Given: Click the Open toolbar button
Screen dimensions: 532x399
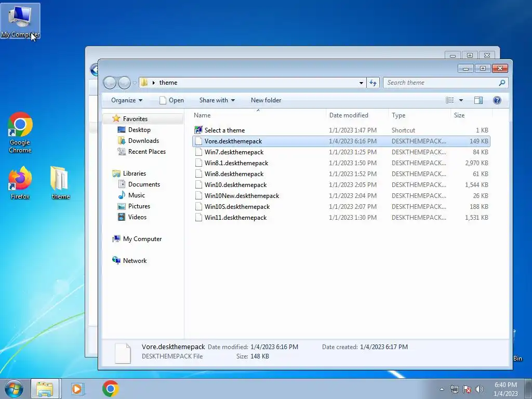Looking at the screenshot, I should (171, 100).
